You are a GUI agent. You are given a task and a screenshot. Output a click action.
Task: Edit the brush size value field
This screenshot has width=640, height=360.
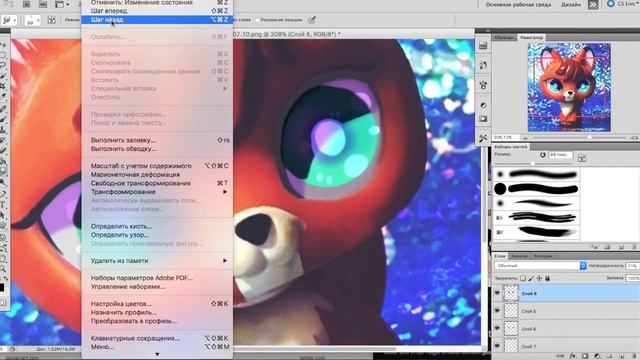pos(560,155)
